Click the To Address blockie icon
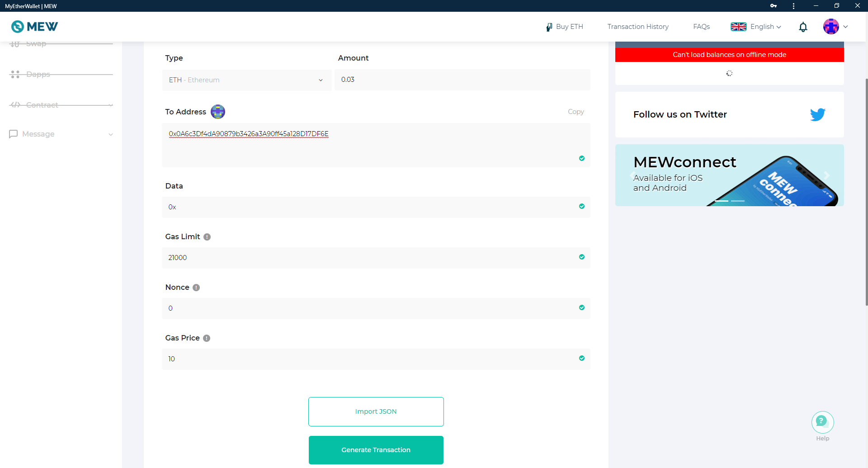Image resolution: width=868 pixels, height=468 pixels. coord(218,112)
